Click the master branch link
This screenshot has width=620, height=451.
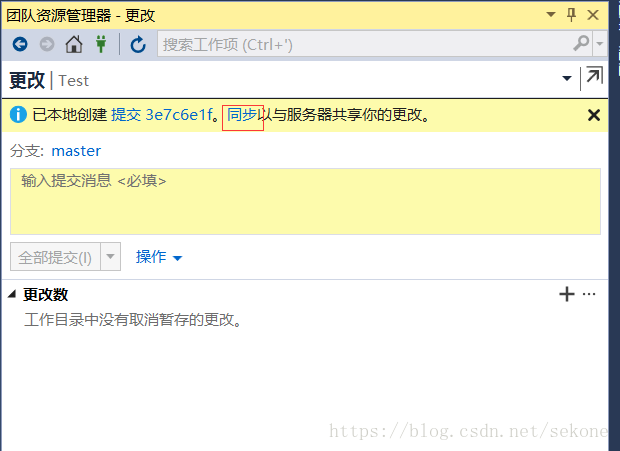[x=76, y=151]
